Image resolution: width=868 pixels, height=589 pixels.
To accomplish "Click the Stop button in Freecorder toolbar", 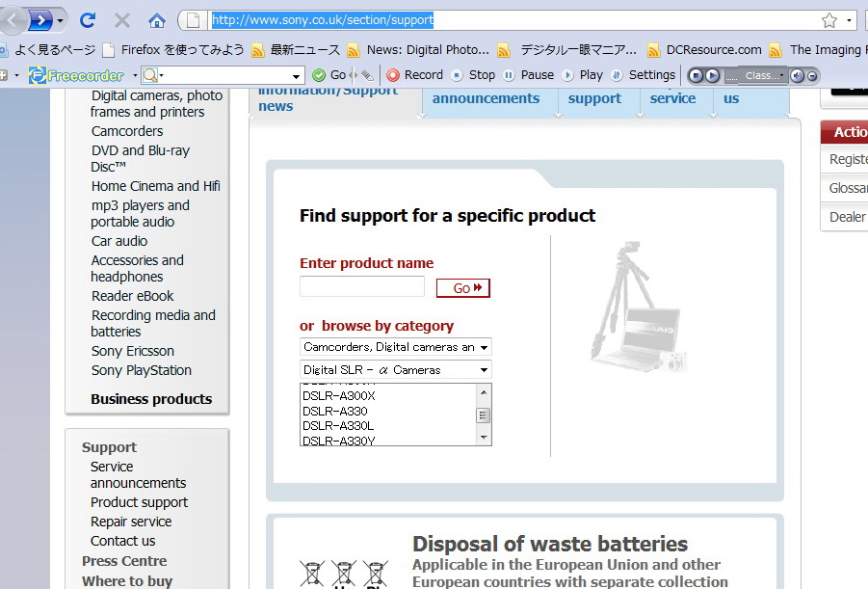I will coord(473,75).
